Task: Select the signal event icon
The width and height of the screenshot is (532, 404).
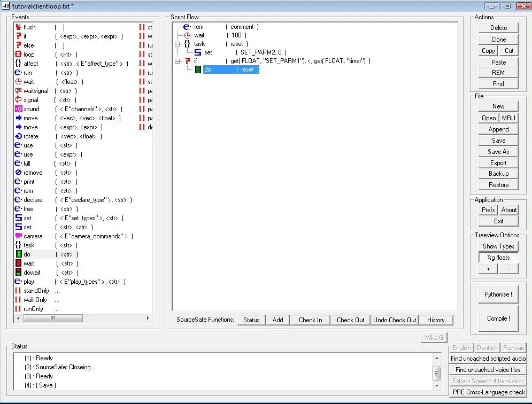Action: coord(18,100)
